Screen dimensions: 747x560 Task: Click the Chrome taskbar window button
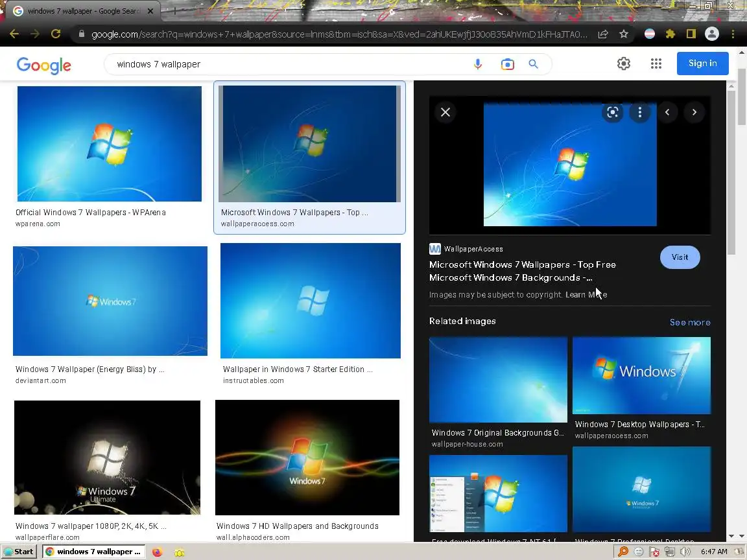(x=94, y=552)
